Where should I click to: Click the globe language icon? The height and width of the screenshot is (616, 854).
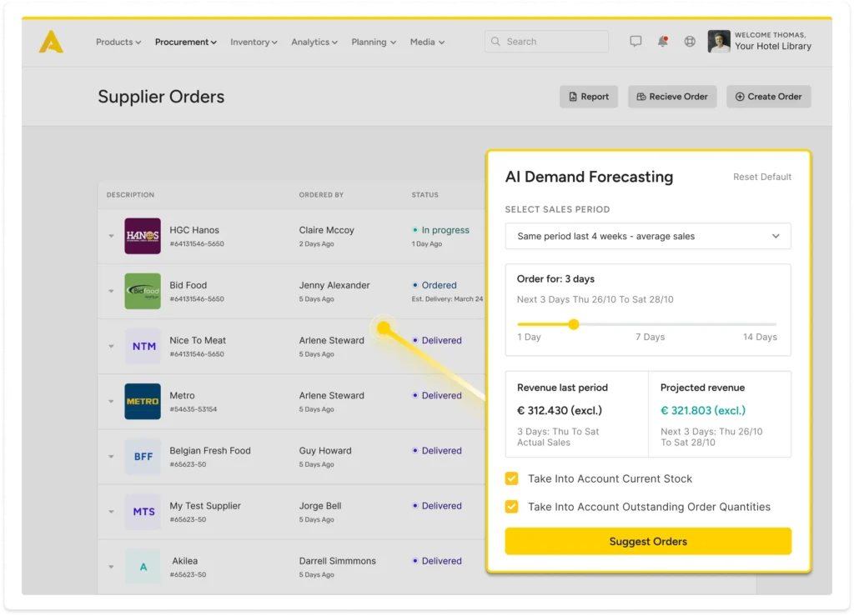pos(690,42)
